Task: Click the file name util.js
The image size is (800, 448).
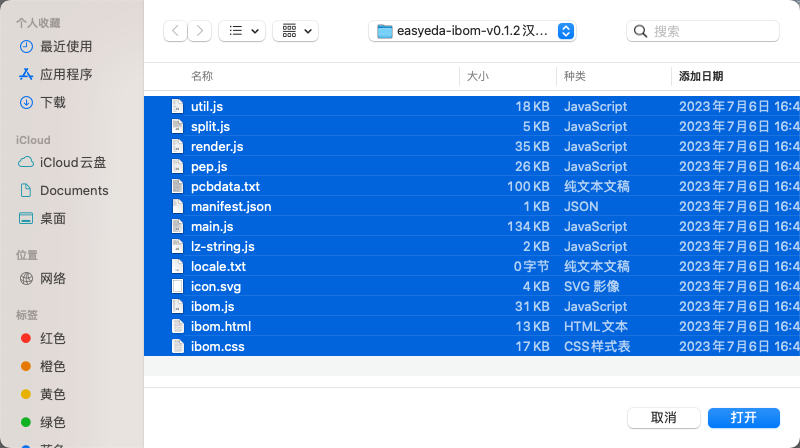Action: pos(207,106)
